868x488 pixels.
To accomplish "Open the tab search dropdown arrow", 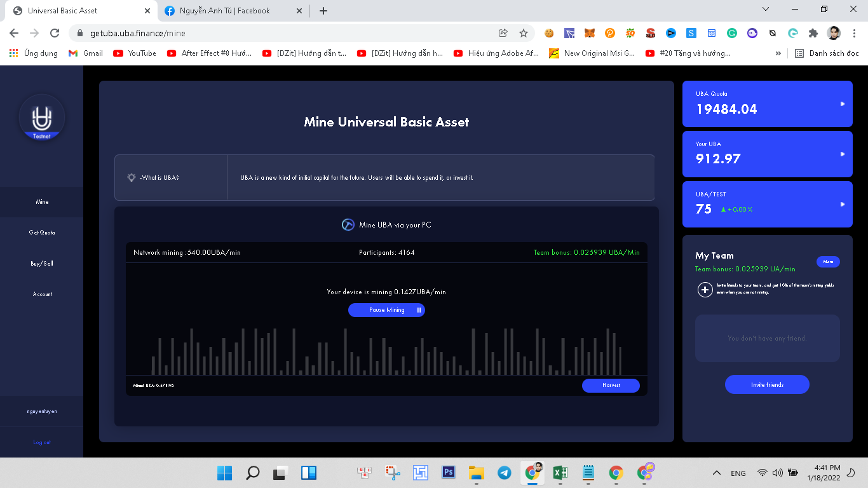I will pos(766,9).
